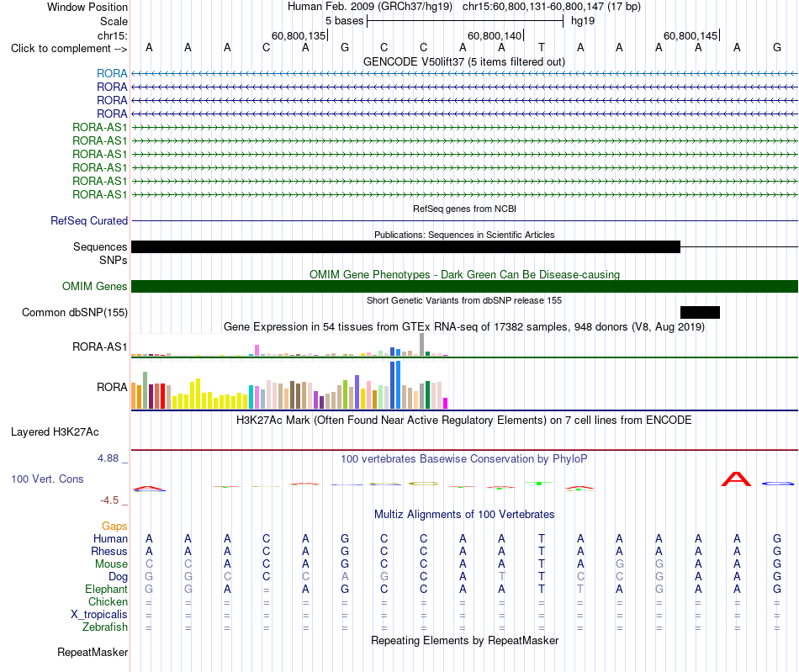Image resolution: width=799 pixels, height=672 pixels.
Task: Click the RepeatMasker track label
Action: 93,652
